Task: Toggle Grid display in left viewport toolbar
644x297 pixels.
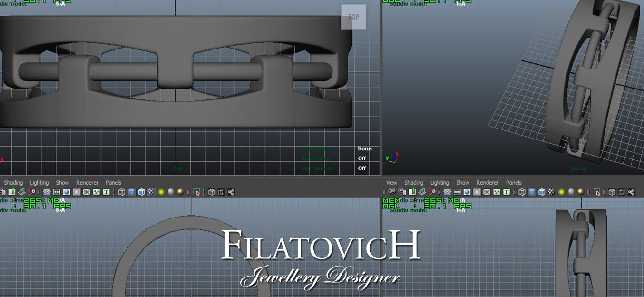Action: pyautogui.click(x=47, y=192)
